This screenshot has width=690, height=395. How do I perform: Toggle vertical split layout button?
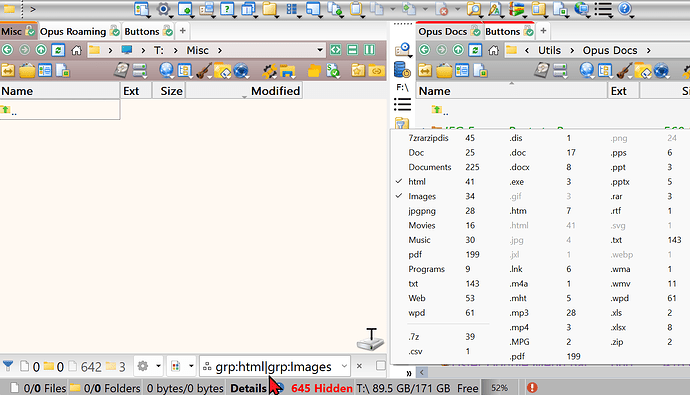pos(369,50)
